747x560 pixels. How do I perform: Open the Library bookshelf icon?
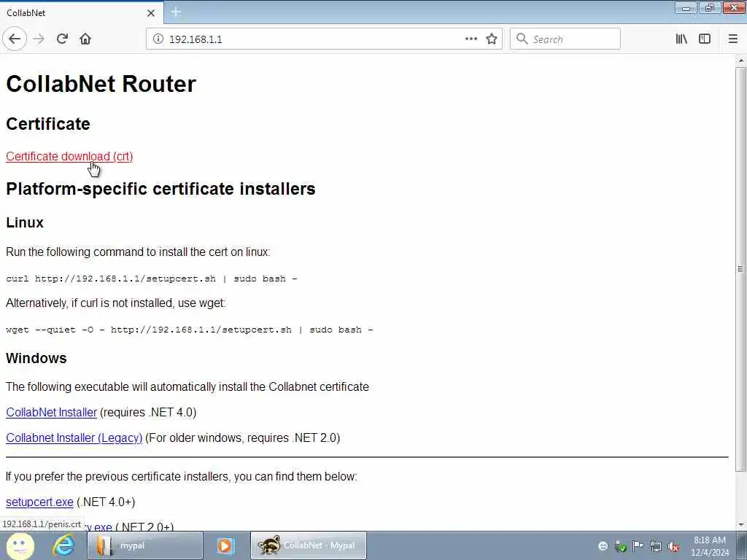[681, 39]
